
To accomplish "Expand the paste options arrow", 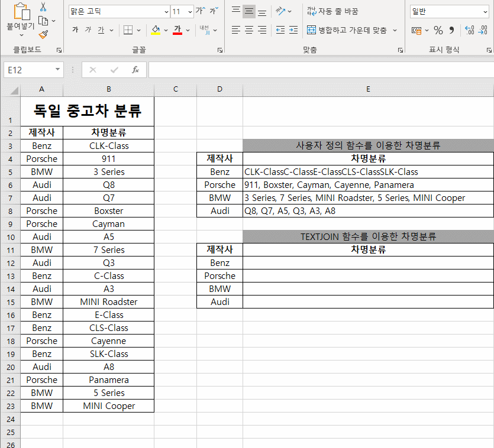I will click(21, 35).
